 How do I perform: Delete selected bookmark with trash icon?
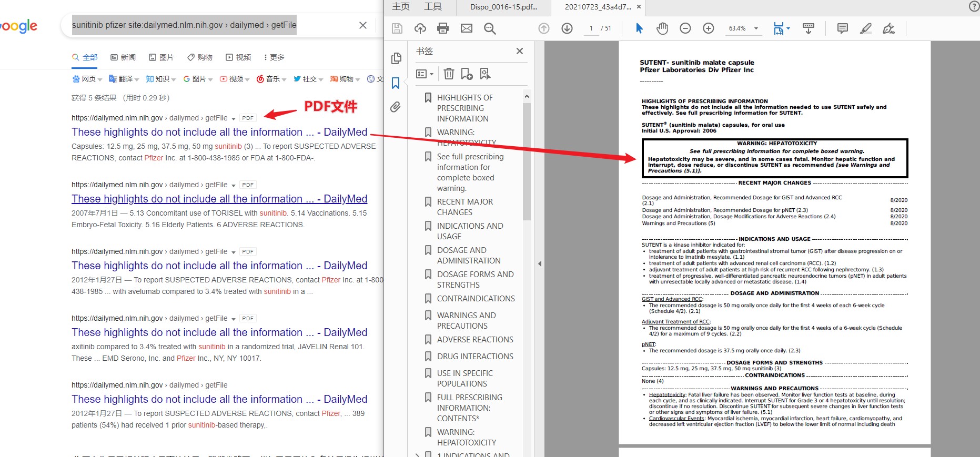449,74
